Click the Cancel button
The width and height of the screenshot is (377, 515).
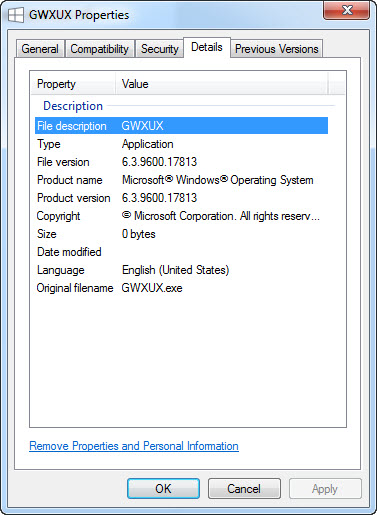244,489
